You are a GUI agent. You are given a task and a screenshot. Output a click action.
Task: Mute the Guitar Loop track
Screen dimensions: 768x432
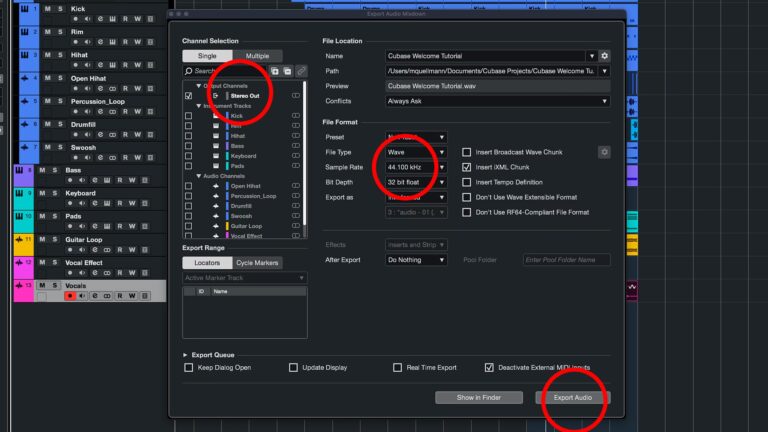pyautogui.click(x=43, y=240)
